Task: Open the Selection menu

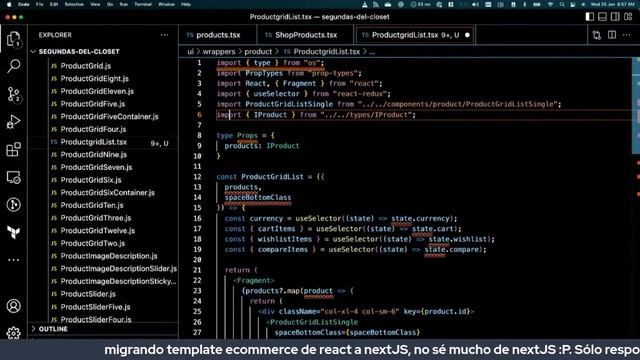Action: [74, 4]
